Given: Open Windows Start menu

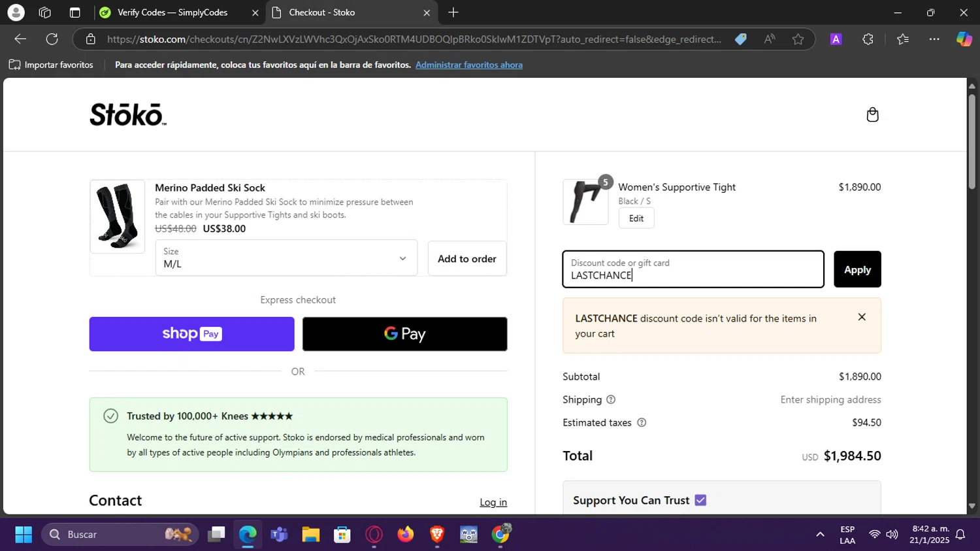Looking at the screenshot, I should pos(24,535).
